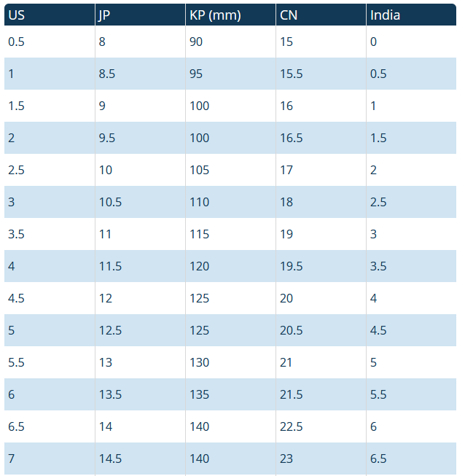Select the CN cell showing 21.5

click(x=291, y=394)
